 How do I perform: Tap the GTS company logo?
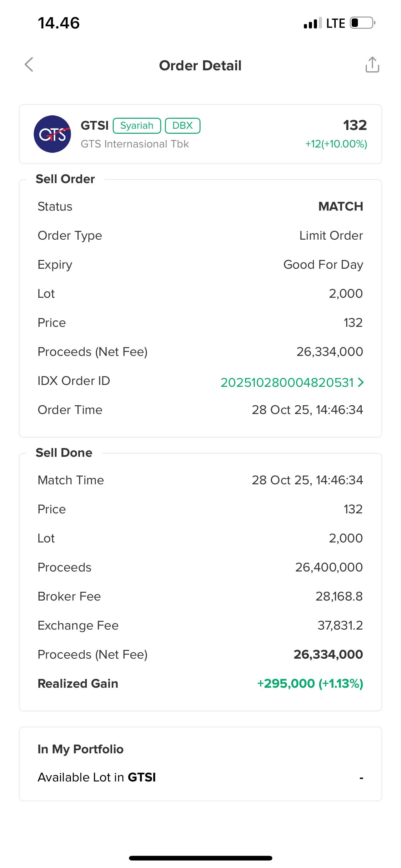coord(52,134)
